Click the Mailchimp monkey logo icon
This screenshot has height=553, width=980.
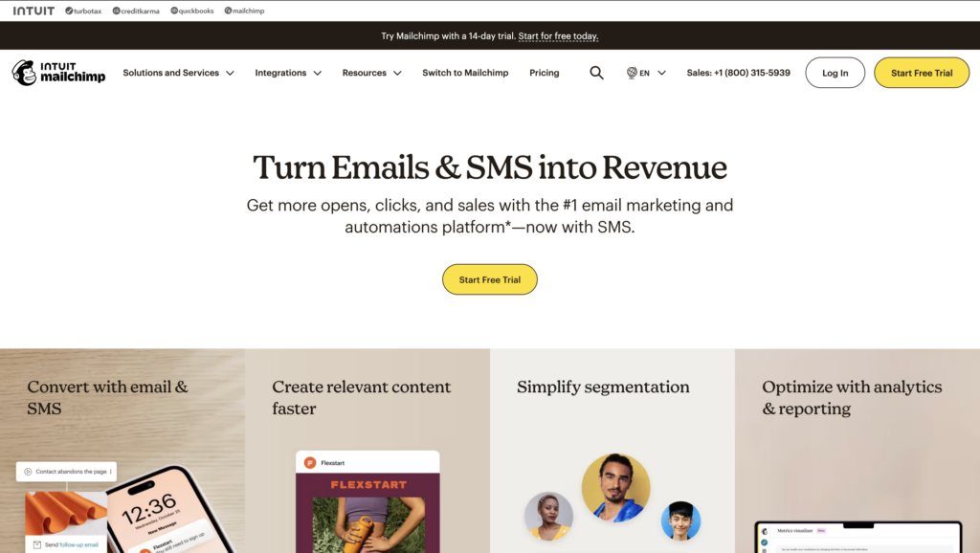click(x=24, y=73)
